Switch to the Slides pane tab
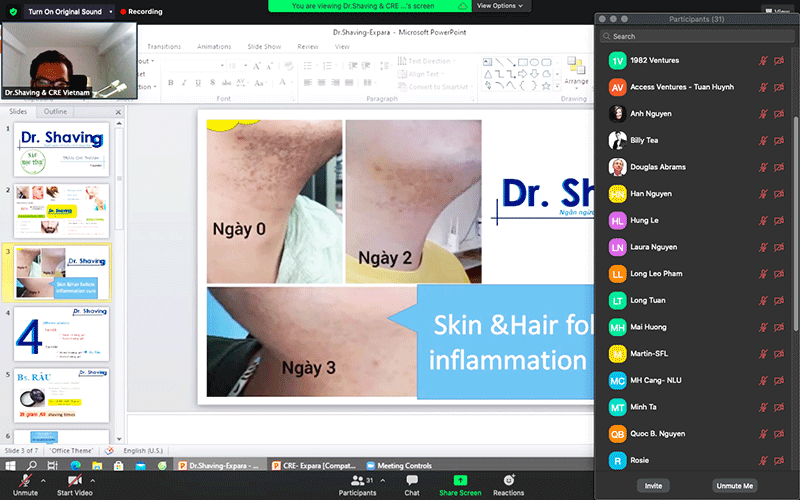The height and width of the screenshot is (500, 800). (18, 111)
